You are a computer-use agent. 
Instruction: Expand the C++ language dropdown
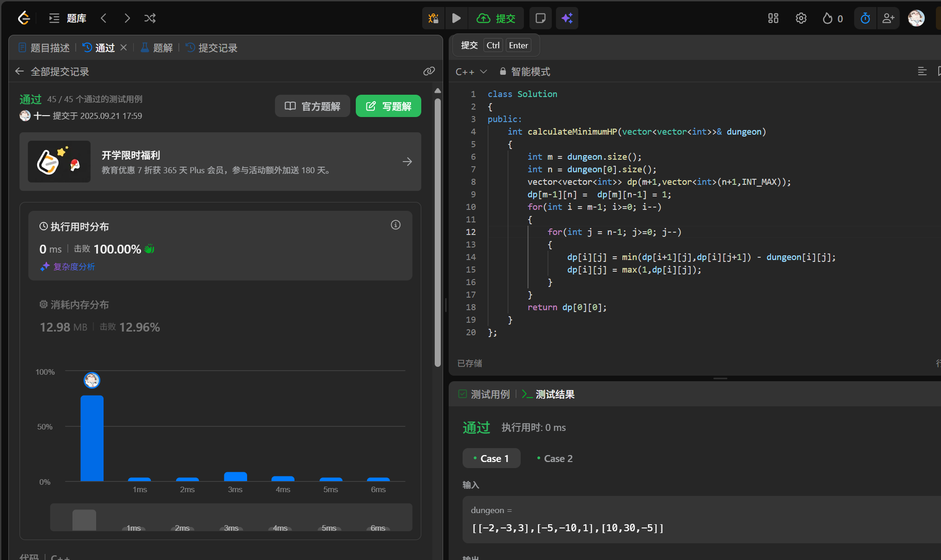tap(471, 72)
